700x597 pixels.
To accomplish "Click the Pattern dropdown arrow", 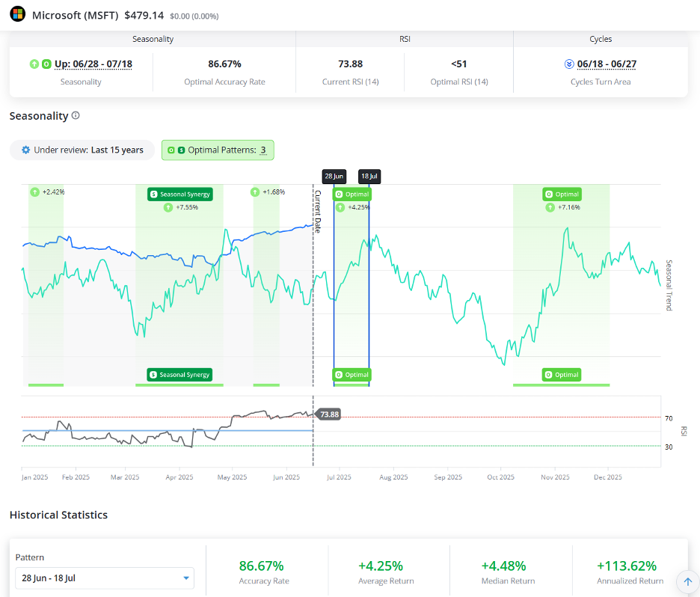I will click(x=186, y=578).
